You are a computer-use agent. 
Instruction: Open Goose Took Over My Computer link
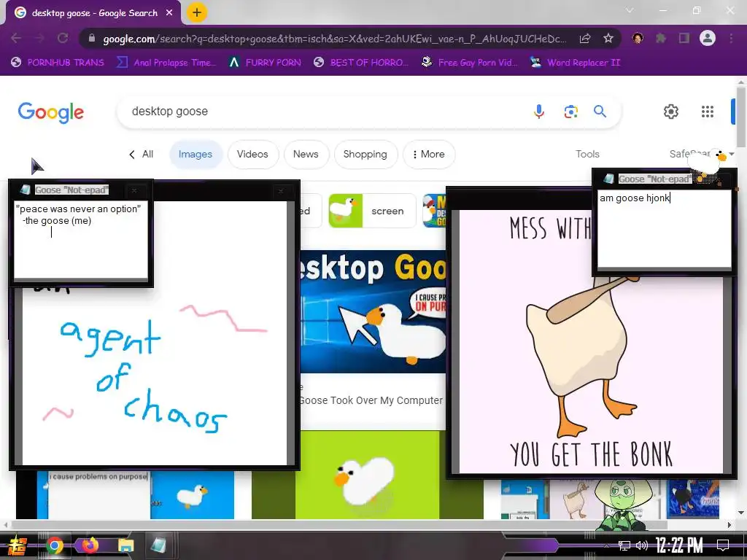pyautogui.click(x=371, y=400)
